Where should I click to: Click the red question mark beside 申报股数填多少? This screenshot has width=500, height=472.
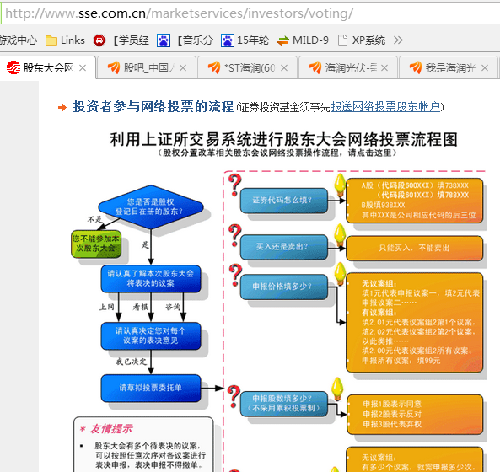(x=234, y=396)
